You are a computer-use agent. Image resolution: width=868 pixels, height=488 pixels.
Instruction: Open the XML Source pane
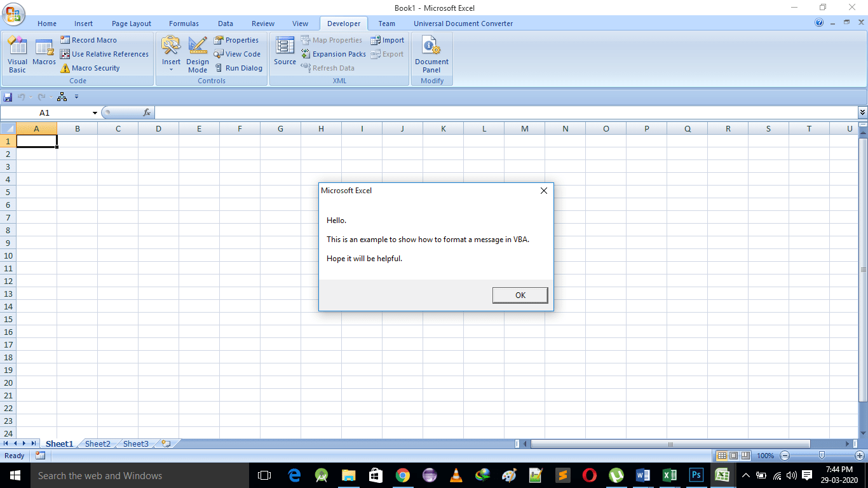(285, 51)
